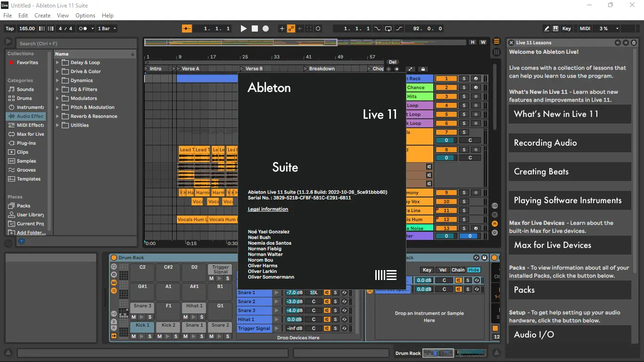Toggle Drum Rack device activator power button
Screen dimensions: 644x362
tap(114, 258)
